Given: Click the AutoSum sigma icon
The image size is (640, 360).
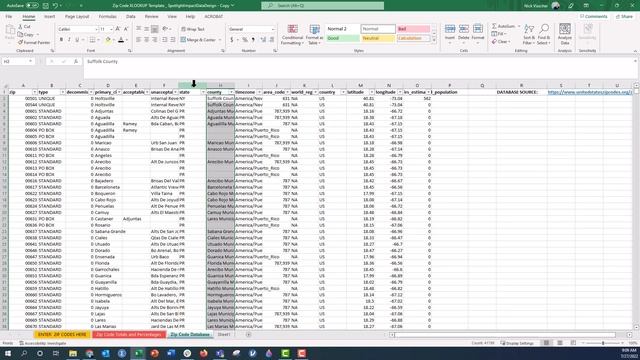Looking at the screenshot, I should point(494,26).
